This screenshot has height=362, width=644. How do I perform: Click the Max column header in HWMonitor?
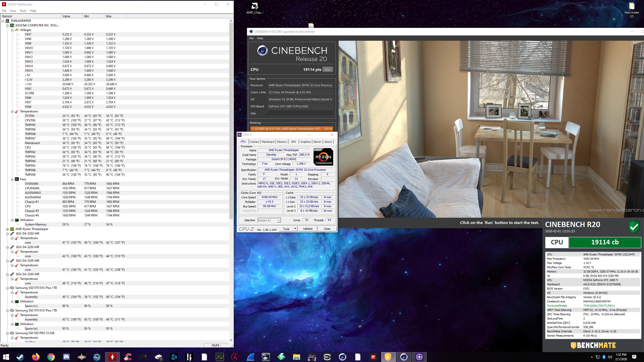coord(115,16)
